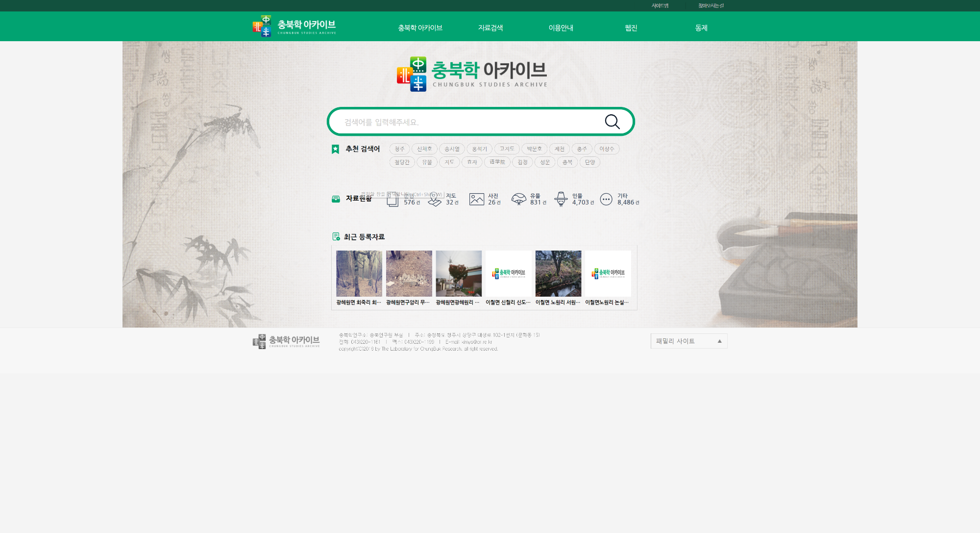980x533 pixels.
Task: Open the 자료검색 menu
Action: point(490,28)
